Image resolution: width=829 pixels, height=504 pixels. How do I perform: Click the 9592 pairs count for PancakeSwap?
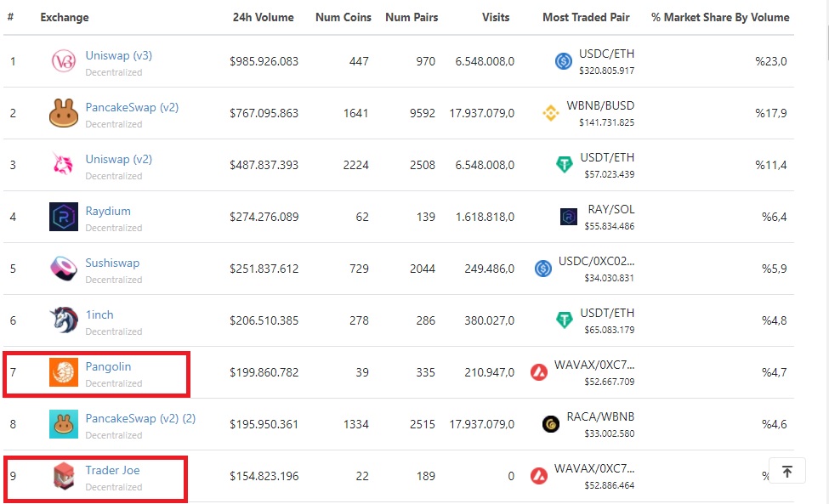[423, 113]
